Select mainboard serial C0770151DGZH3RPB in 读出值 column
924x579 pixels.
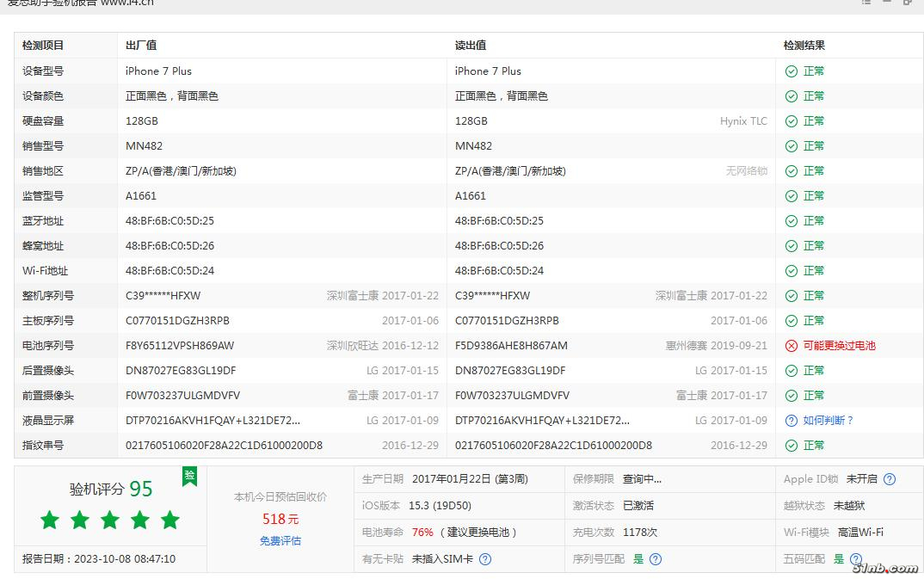click(x=507, y=321)
